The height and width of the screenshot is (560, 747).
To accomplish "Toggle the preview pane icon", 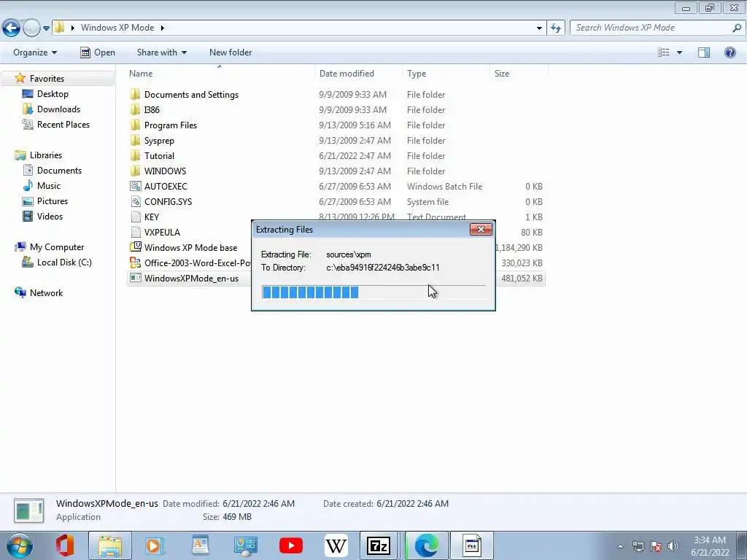I will [704, 52].
